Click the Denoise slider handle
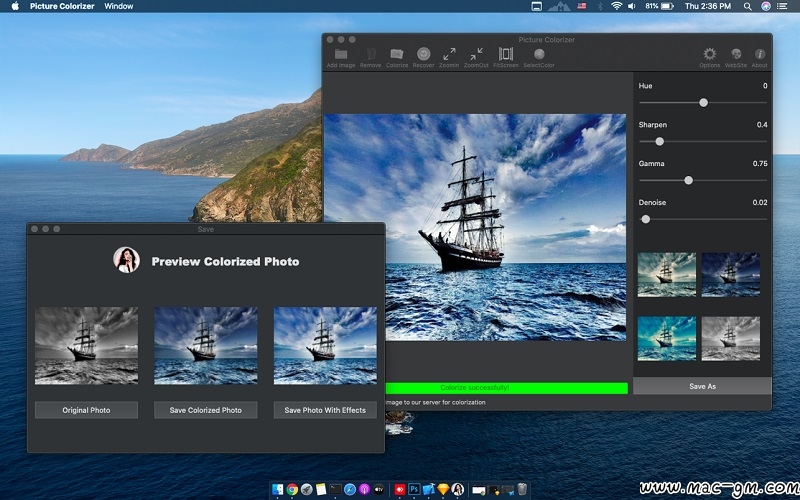The width and height of the screenshot is (800, 500). [645, 219]
